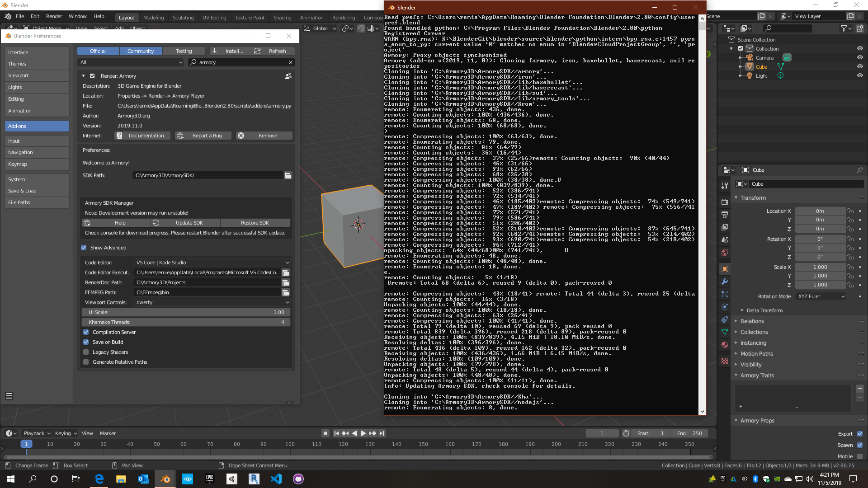Open the Rotation Mode XYZ Euler dropdown
Screen dimensions: 868x488
(820, 296)
